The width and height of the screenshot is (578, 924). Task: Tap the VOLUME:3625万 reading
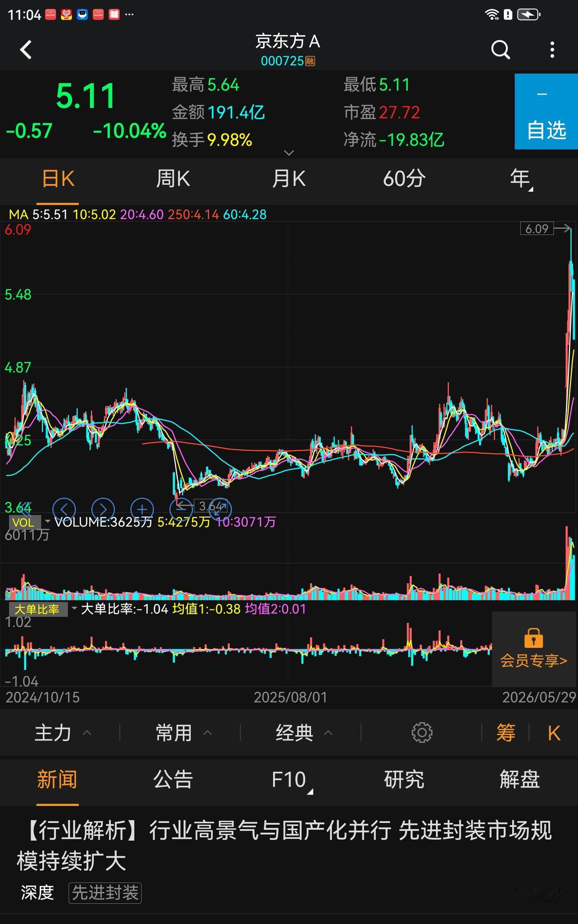[x=103, y=522]
